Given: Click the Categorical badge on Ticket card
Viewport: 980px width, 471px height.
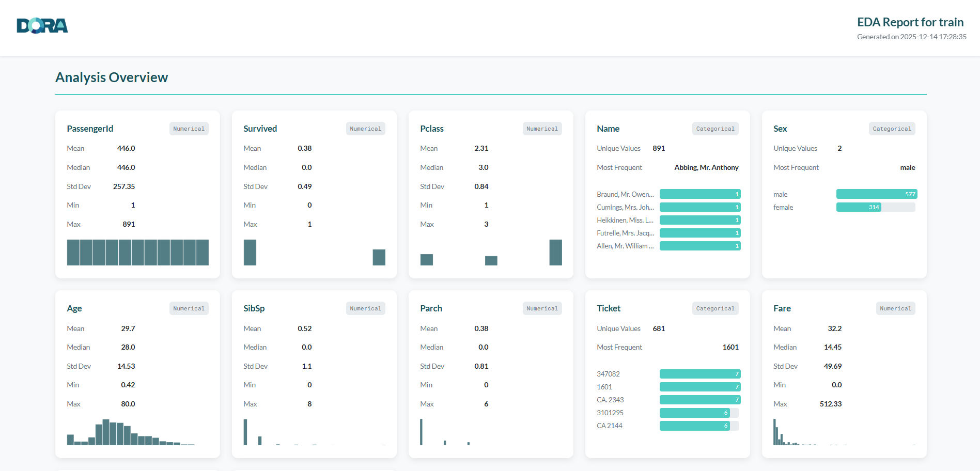Looking at the screenshot, I should [715, 308].
